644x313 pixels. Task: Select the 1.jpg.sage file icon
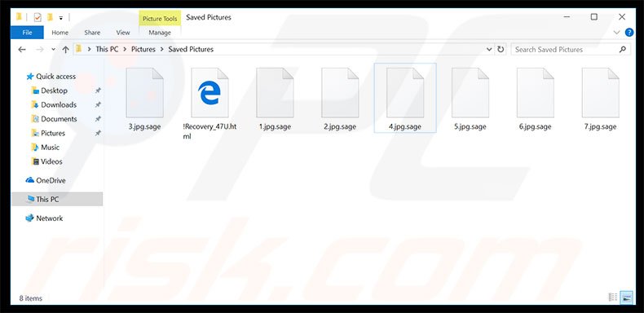[275, 93]
